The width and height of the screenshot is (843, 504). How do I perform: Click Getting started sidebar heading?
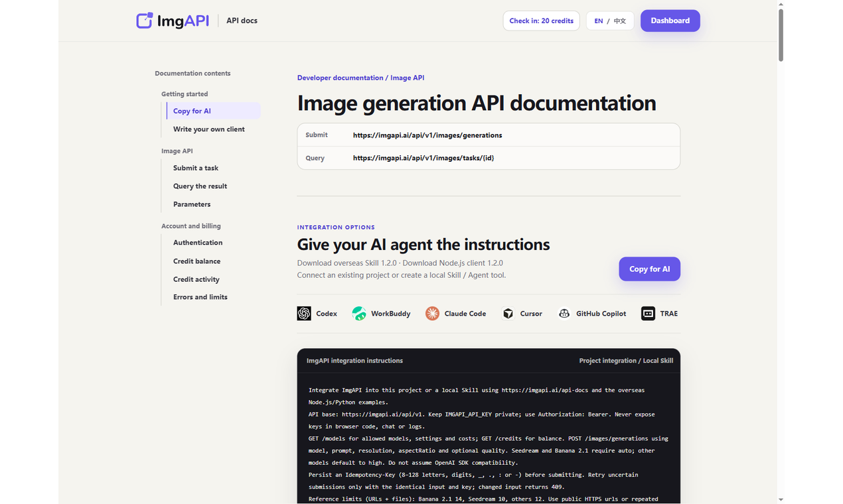tap(185, 94)
